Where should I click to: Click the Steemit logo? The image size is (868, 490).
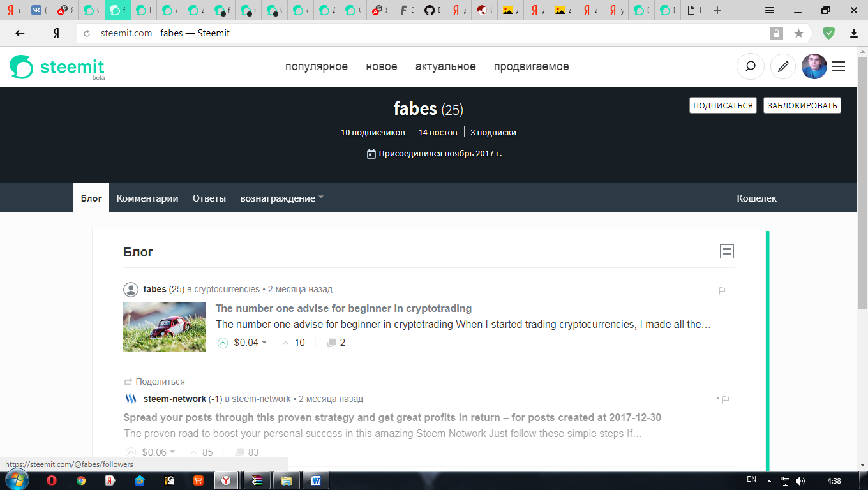pyautogui.click(x=57, y=67)
